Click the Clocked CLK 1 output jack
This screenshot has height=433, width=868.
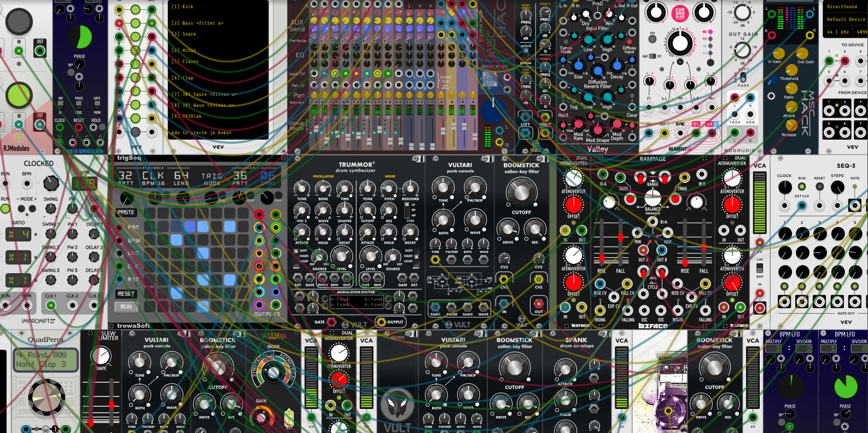tap(51, 305)
